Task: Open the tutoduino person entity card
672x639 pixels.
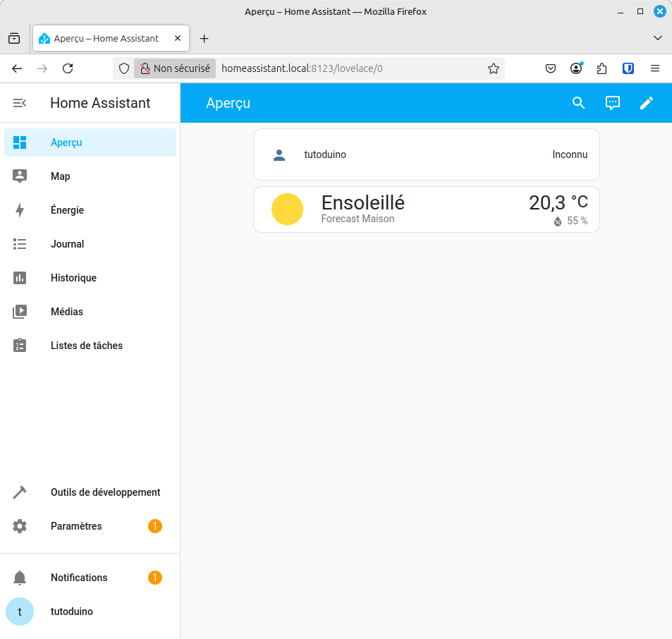Action: pos(427,154)
